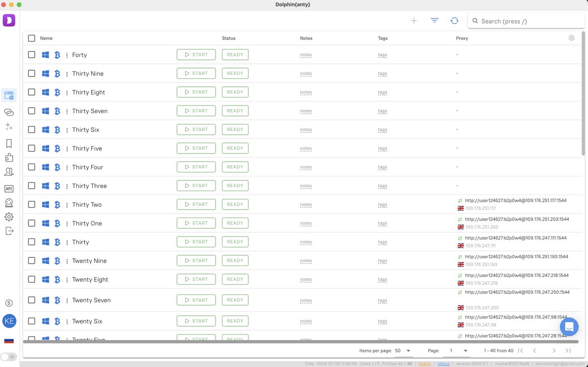Check the checkbox for profile Forty
The image size is (588, 367).
31,54
